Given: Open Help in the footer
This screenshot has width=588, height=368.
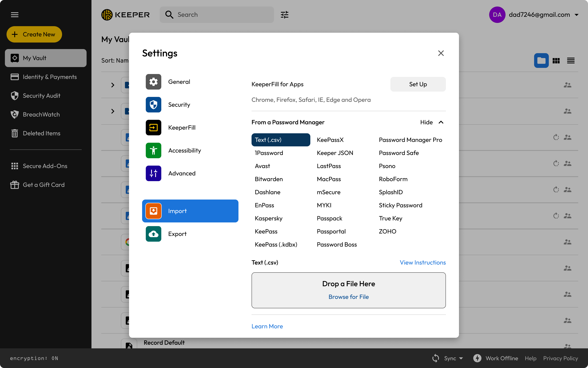Looking at the screenshot, I should [x=530, y=358].
